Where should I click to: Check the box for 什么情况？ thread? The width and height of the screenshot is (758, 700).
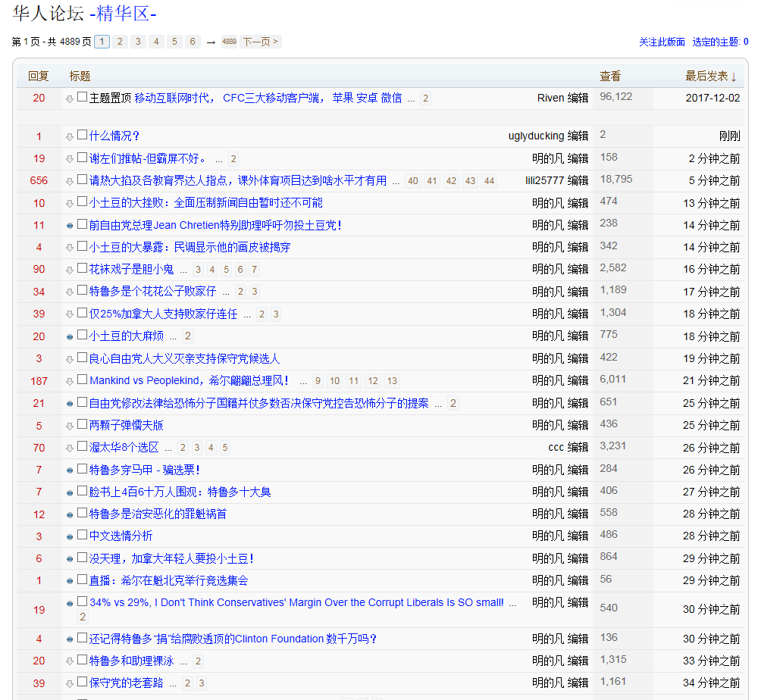82,136
